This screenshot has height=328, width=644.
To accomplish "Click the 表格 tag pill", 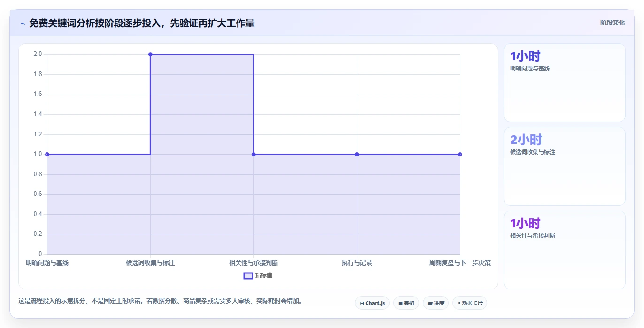I will point(406,303).
